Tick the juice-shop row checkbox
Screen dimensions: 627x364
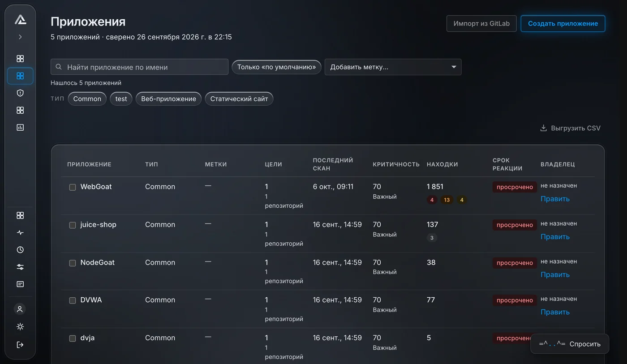pyautogui.click(x=73, y=225)
